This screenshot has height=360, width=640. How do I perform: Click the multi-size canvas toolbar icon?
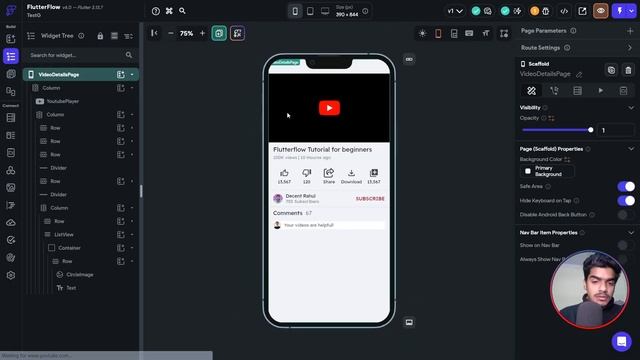504,33
